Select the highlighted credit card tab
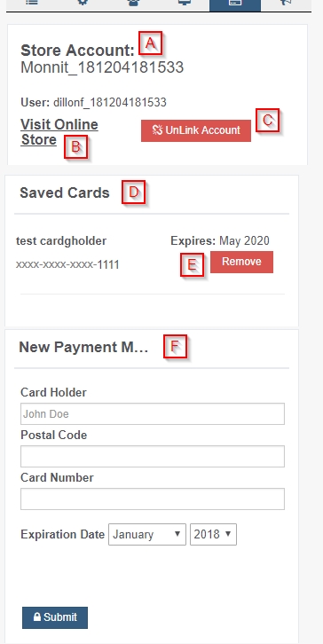 click(x=235, y=3)
